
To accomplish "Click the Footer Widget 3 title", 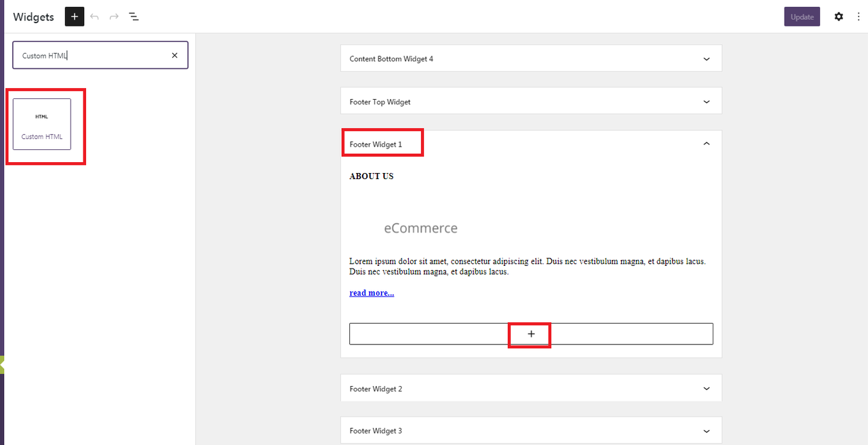I will click(376, 431).
